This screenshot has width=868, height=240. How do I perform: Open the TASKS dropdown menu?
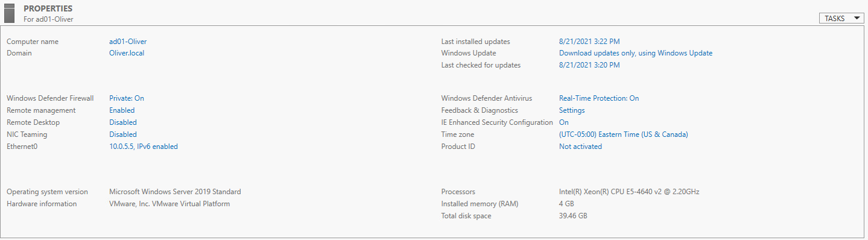click(x=841, y=18)
